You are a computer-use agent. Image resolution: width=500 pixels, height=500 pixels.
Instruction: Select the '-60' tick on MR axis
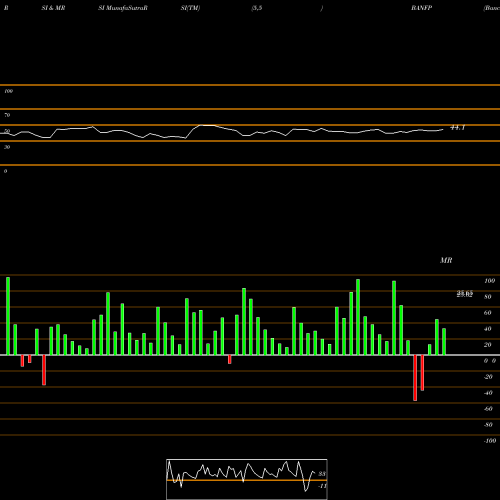coord(488,409)
